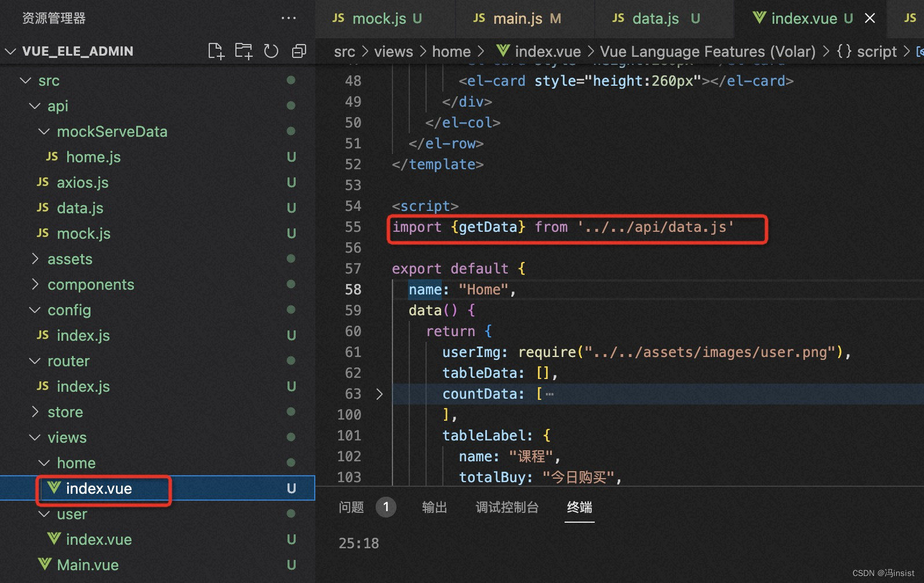Click the New Folder icon in explorer header
Screen dimensions: 924x583
click(x=243, y=51)
